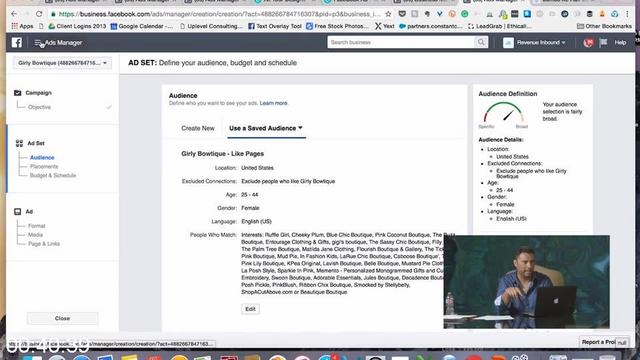This screenshot has width=640, height=360.
Task: Click the AD SET page header text
Action: (212, 63)
